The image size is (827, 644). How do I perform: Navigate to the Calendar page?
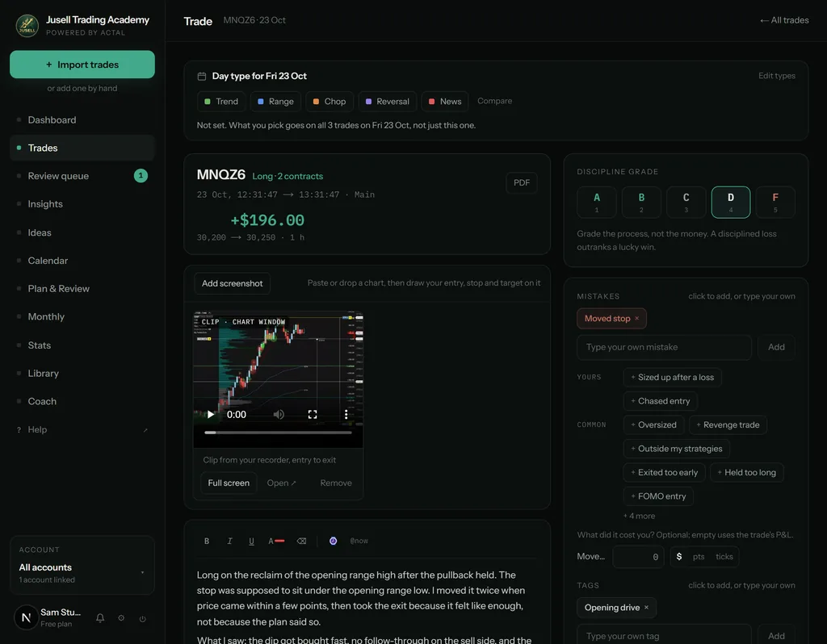pyautogui.click(x=82, y=261)
